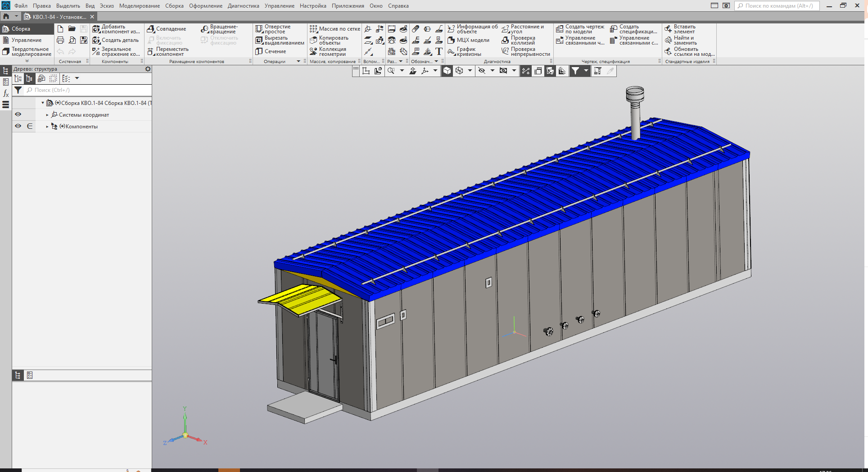Click the Grid array tool icon
This screenshot has height=472, width=868.
pos(313,29)
